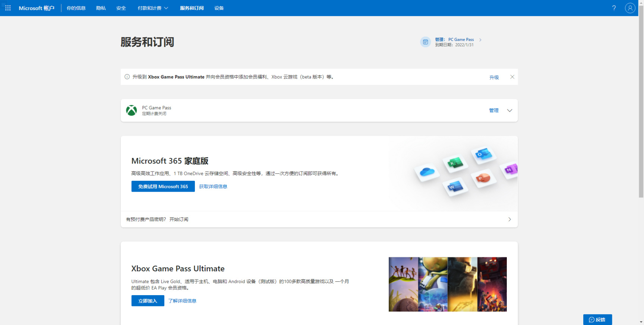644x325 pixels.
Task: Dismiss the Xbox Game Pass Ultimate upgrade banner
Action: click(x=512, y=77)
